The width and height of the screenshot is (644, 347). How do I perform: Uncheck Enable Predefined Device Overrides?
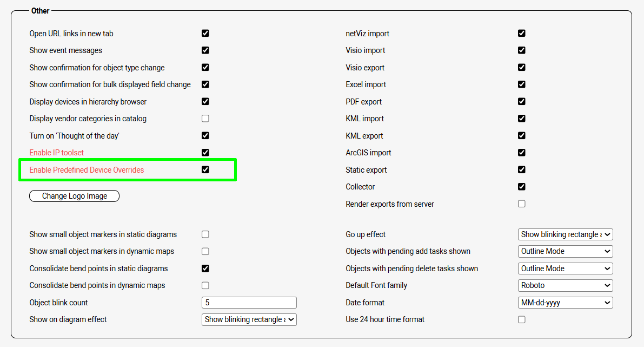pyautogui.click(x=205, y=169)
